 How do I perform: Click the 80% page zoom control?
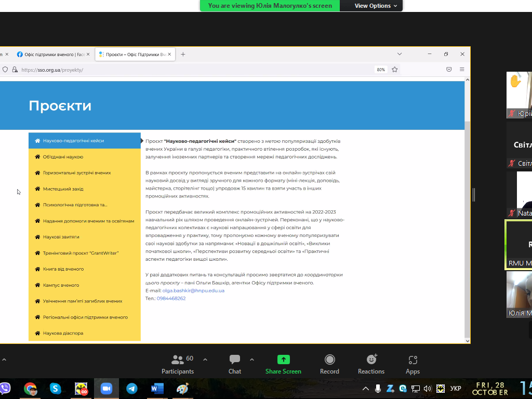coord(380,69)
